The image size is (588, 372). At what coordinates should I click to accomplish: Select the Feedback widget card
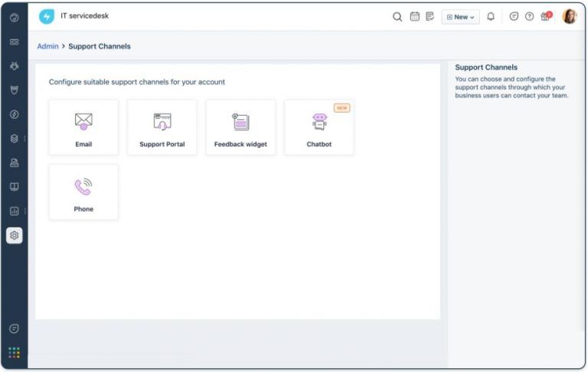(x=240, y=128)
